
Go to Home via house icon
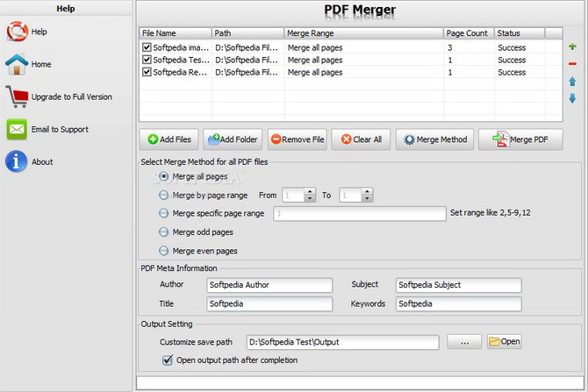[x=17, y=64]
